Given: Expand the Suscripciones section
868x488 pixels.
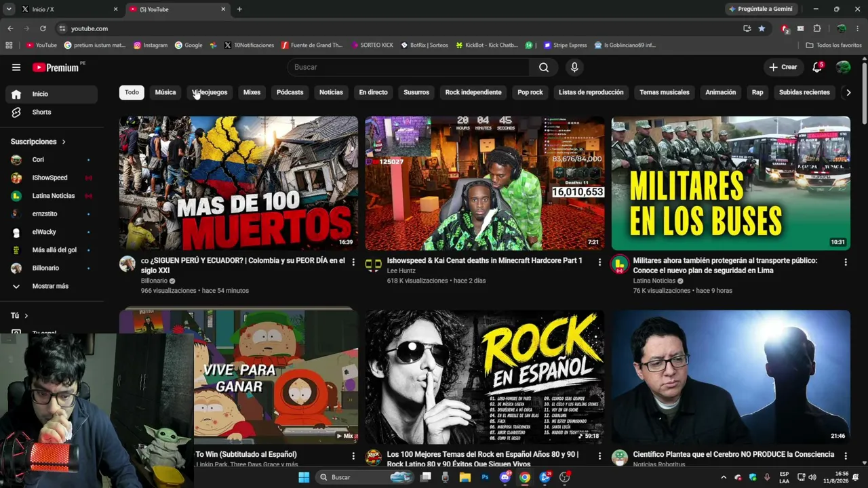Looking at the screenshot, I should coord(39,142).
